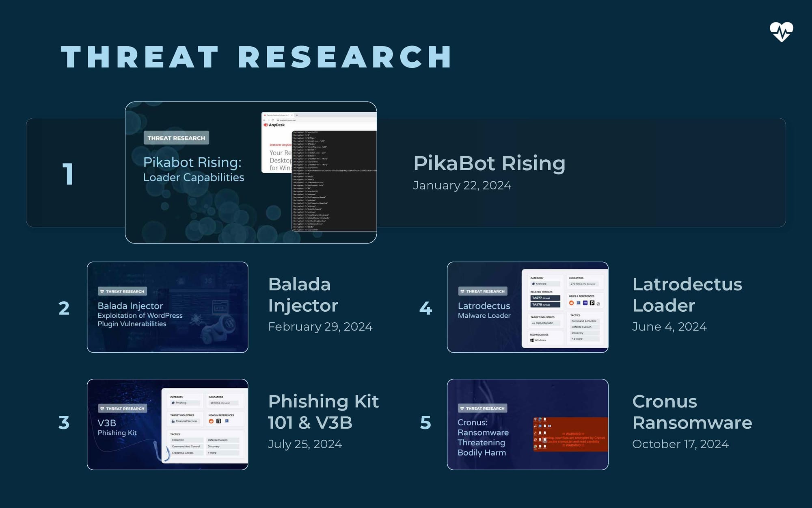
Task: Click the TA577 tag in Latrodectus thumbnail
Action: pos(544,298)
